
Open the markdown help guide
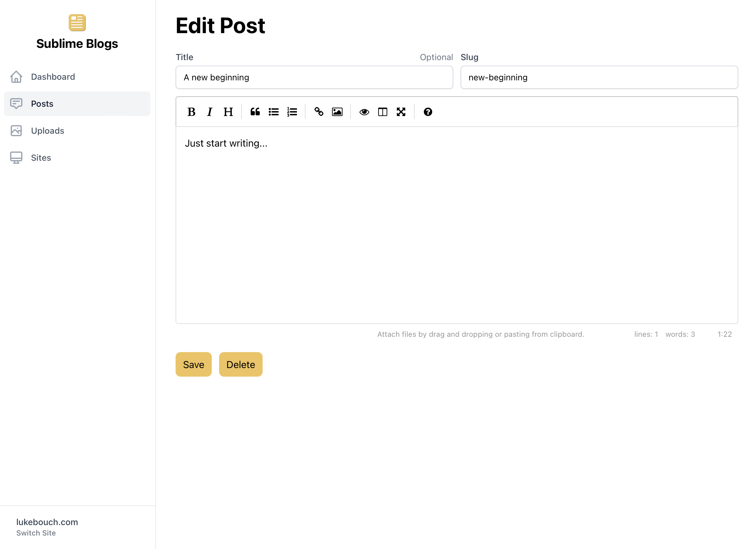click(x=428, y=112)
